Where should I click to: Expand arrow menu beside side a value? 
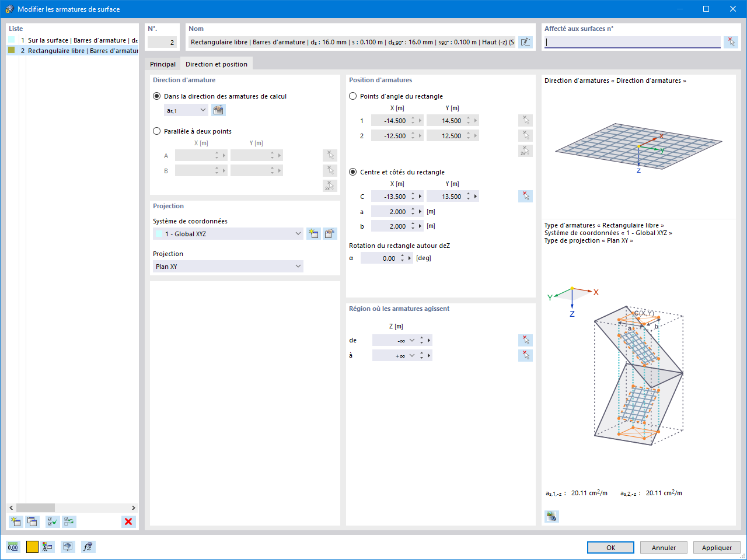(x=420, y=211)
